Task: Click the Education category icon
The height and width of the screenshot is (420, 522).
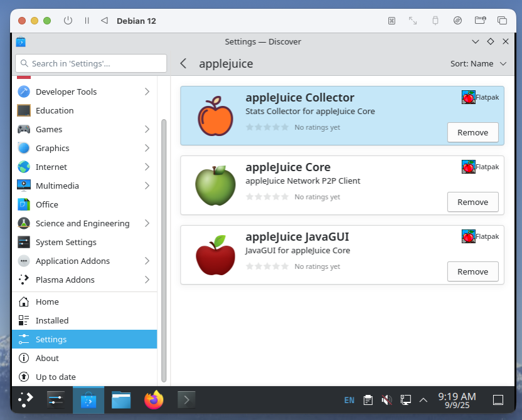Action: pyautogui.click(x=24, y=110)
